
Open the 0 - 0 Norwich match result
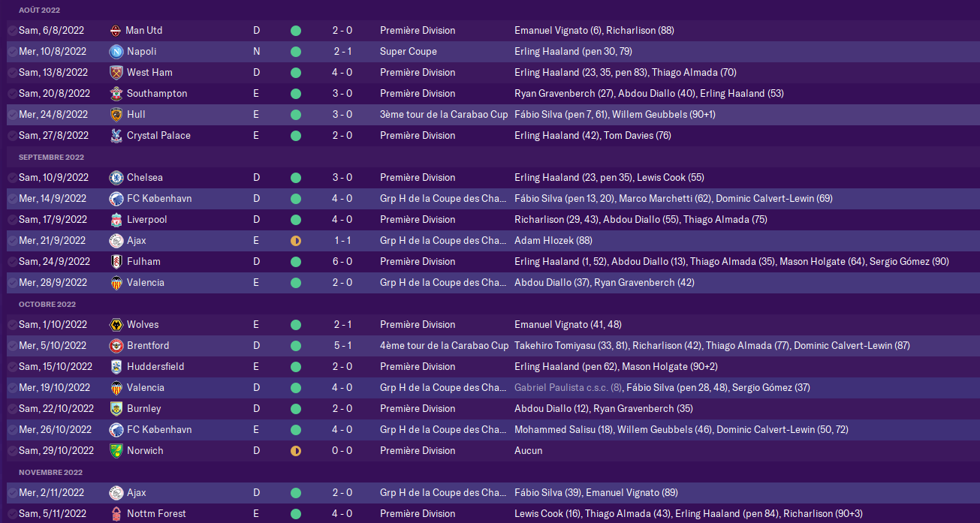pyautogui.click(x=342, y=451)
